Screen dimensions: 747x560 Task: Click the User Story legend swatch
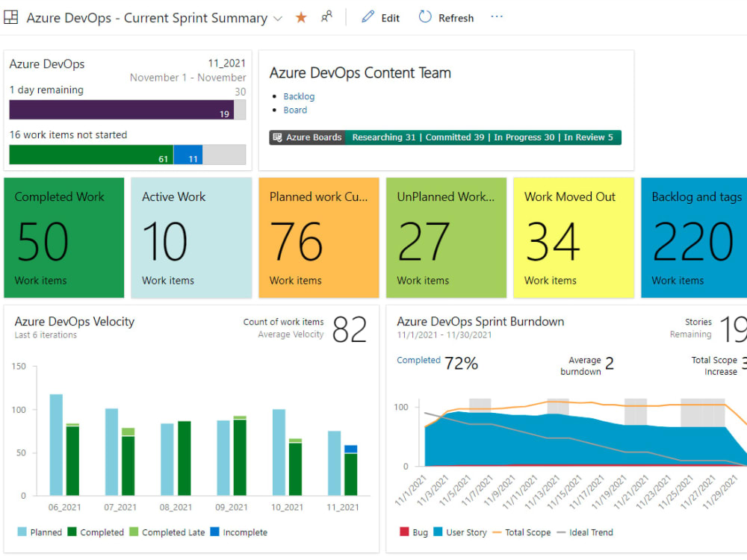[x=438, y=532]
